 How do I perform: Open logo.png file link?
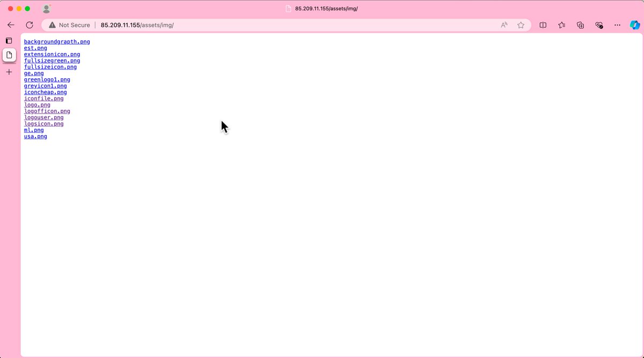[x=37, y=105]
